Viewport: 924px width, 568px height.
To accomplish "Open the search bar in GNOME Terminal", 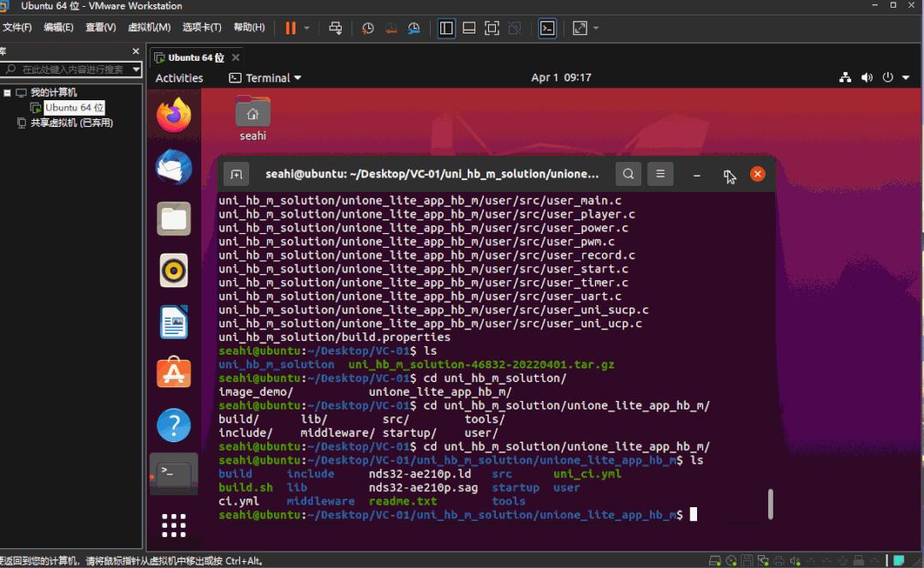I will [628, 174].
